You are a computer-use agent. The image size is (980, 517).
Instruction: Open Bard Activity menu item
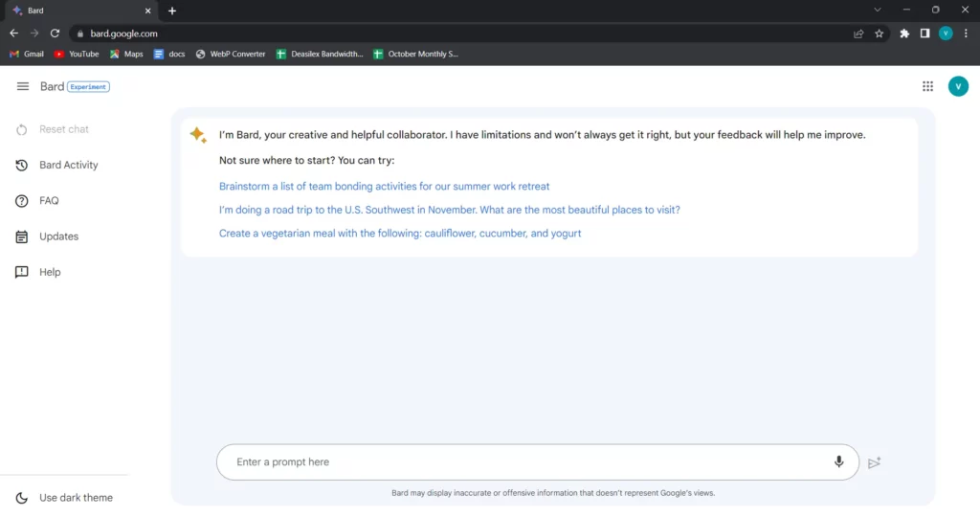[x=69, y=165]
